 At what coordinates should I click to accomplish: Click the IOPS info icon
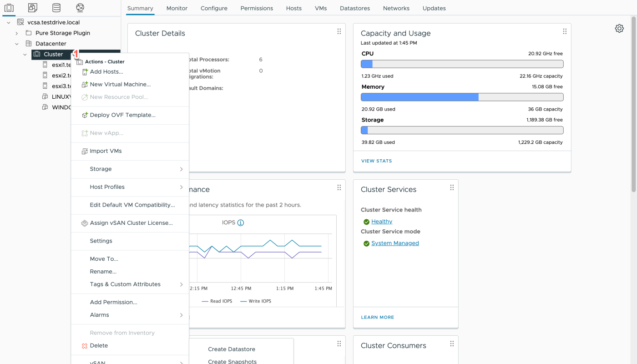coord(241,222)
